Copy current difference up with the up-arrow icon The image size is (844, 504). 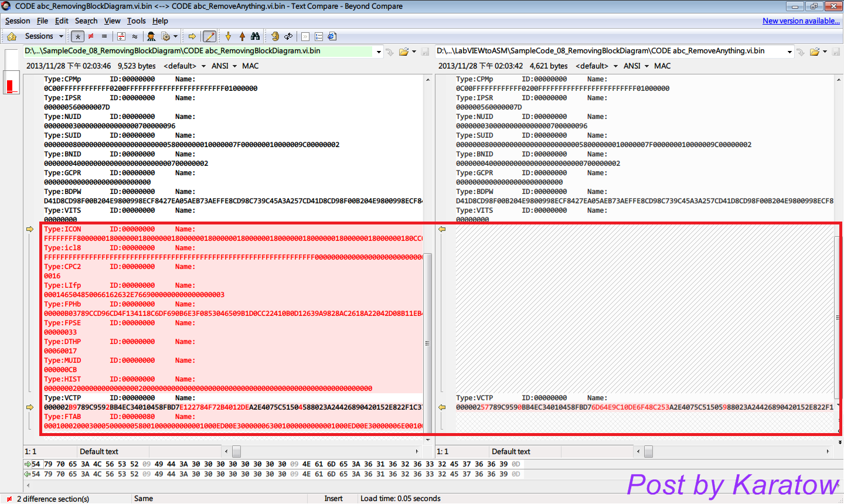click(x=242, y=36)
